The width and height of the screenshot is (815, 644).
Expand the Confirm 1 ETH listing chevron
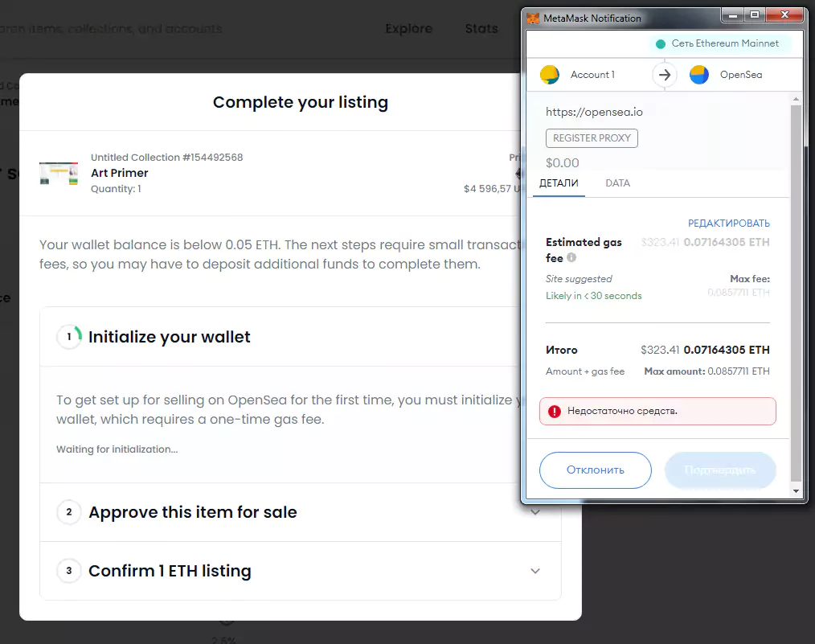[x=535, y=571]
